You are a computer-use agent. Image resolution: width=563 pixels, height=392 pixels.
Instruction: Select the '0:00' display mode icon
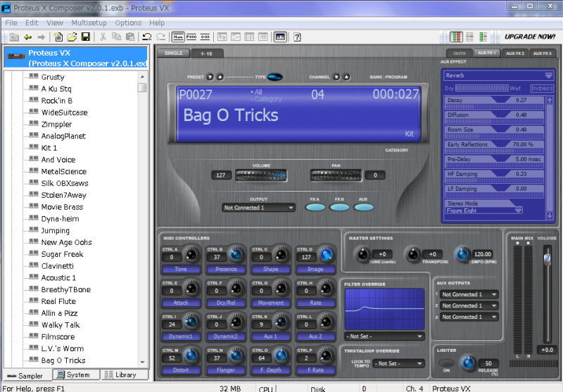pyautogui.click(x=205, y=37)
